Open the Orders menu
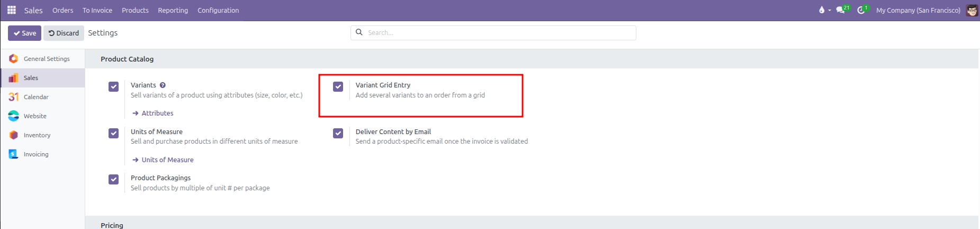The width and height of the screenshot is (980, 229). [x=62, y=10]
